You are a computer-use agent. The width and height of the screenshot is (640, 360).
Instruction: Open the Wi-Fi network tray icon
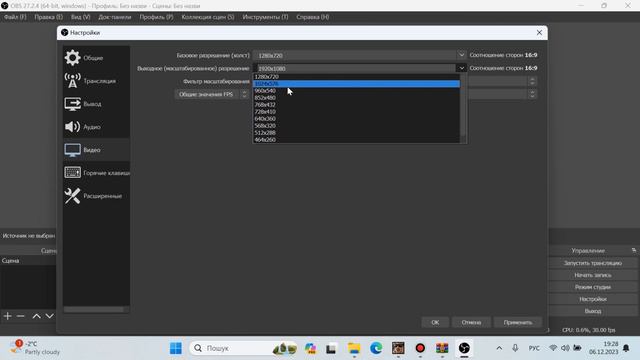(x=553, y=348)
